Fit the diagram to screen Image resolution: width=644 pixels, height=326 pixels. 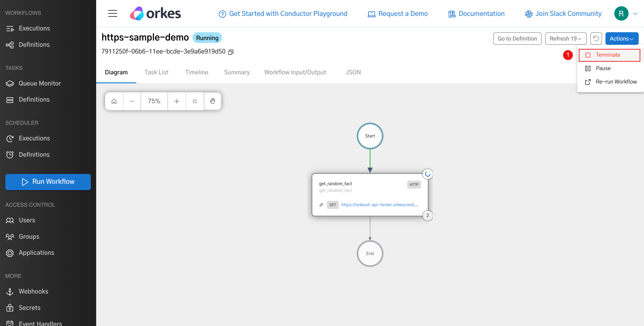point(195,101)
